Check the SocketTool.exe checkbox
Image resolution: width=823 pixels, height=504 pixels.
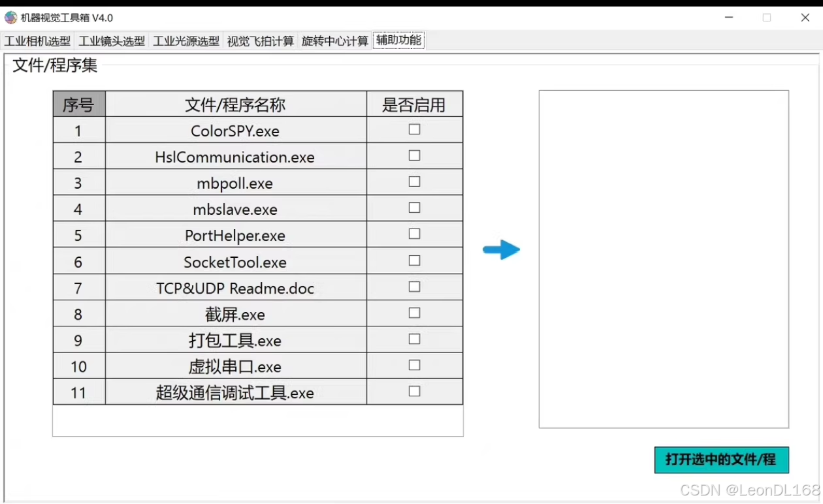(x=414, y=260)
